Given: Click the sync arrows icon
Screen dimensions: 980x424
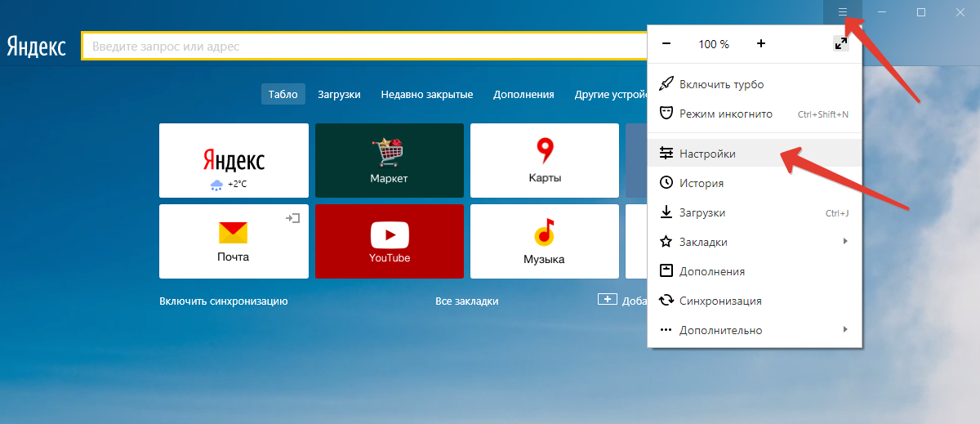Looking at the screenshot, I should 666,301.
